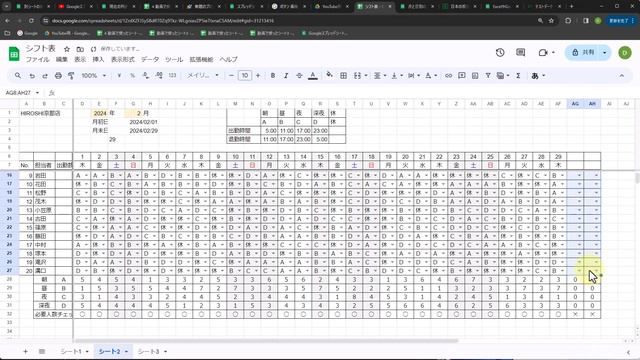
Task: Print the spreadsheet
Action: (58, 76)
